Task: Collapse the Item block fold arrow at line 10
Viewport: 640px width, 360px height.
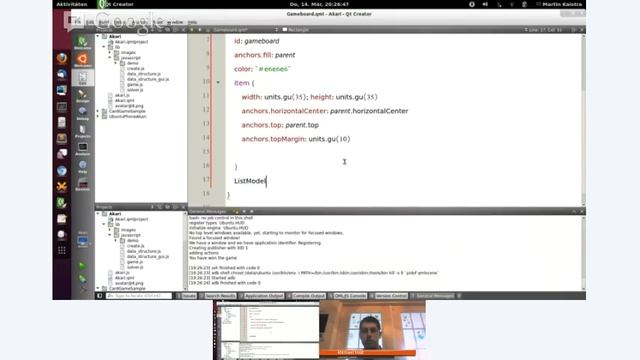Action: [218, 82]
